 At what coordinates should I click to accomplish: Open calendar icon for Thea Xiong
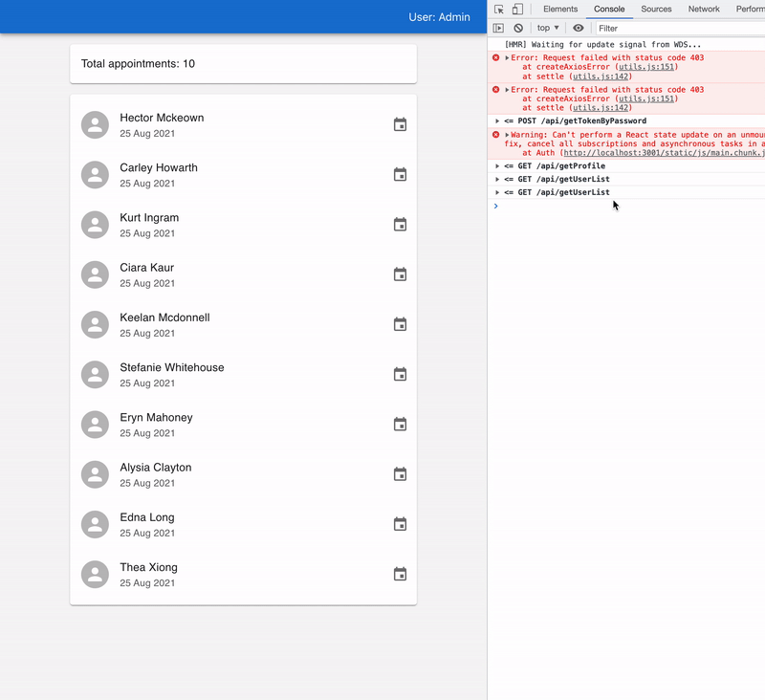pos(400,574)
